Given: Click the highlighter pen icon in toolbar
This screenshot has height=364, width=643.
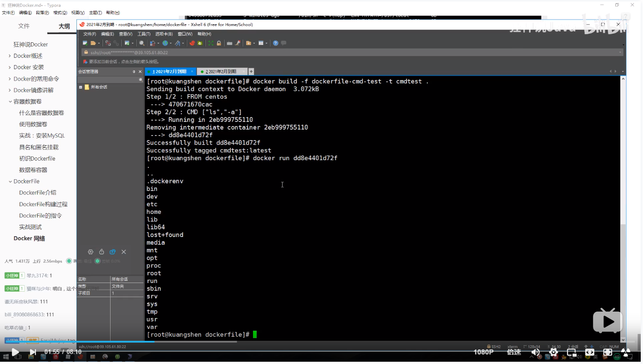Looking at the screenshot, I should tap(238, 43).
